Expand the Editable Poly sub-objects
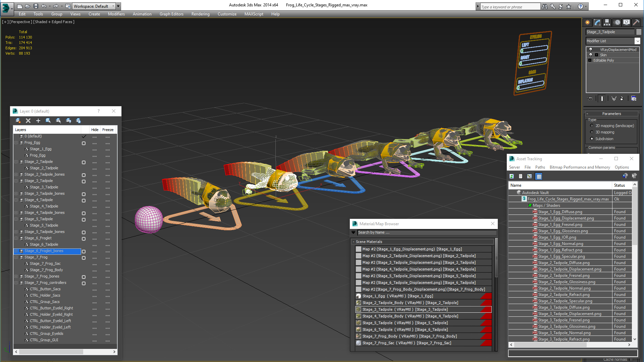This screenshot has width=644, height=362. 590,60
